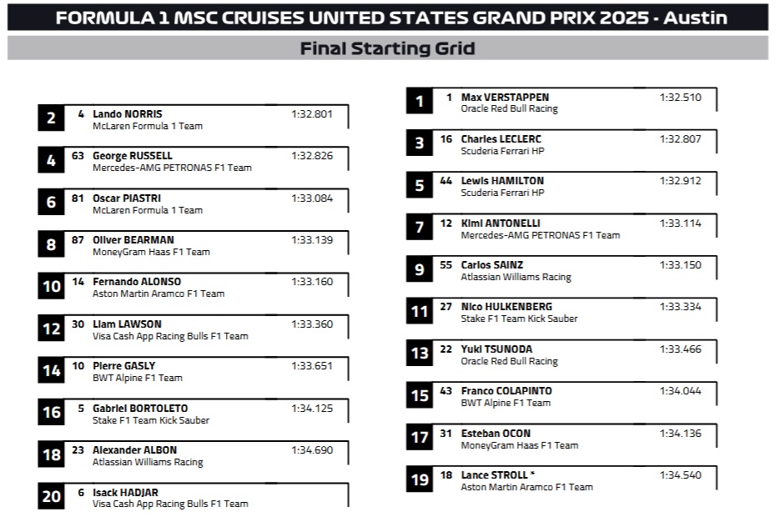The image size is (780, 532).
Task: Click Carlos SAINZ's driver name
Action: coord(492,264)
